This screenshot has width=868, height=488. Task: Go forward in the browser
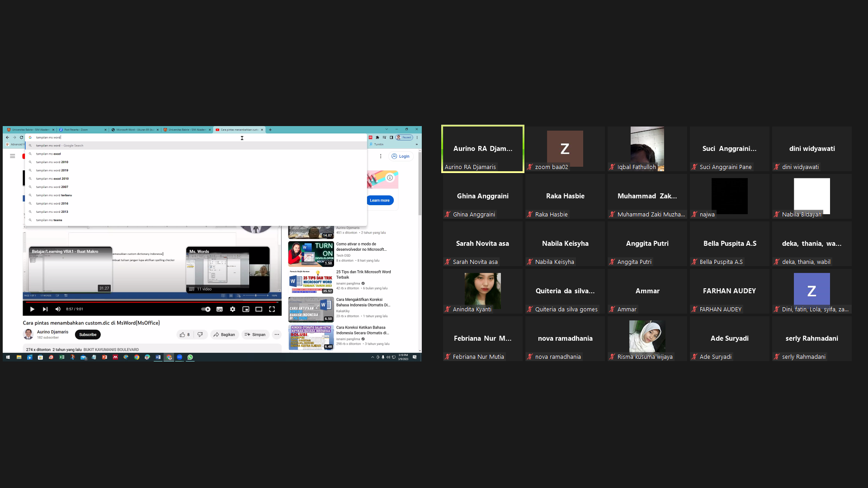coord(14,137)
